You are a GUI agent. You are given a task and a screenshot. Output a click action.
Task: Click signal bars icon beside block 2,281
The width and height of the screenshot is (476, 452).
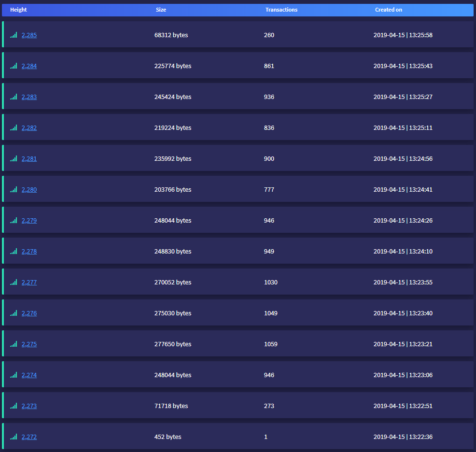pyautogui.click(x=14, y=158)
